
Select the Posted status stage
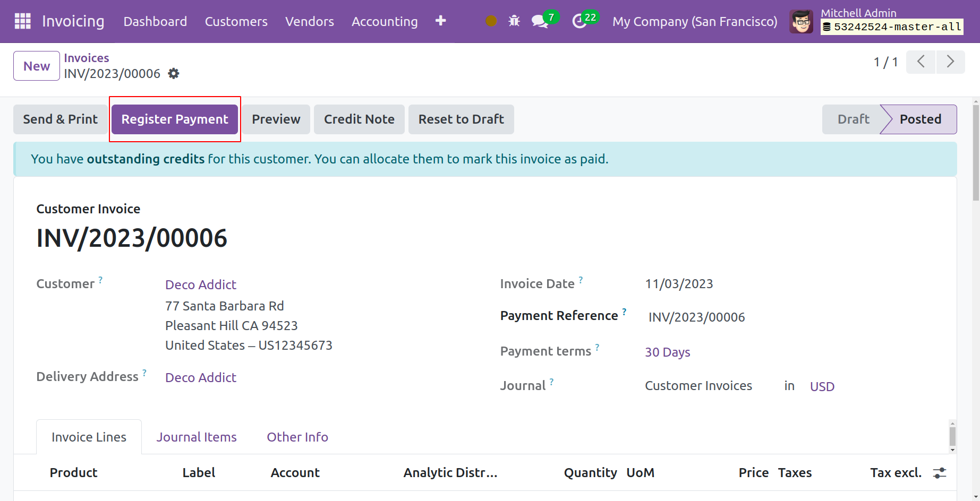[921, 119]
